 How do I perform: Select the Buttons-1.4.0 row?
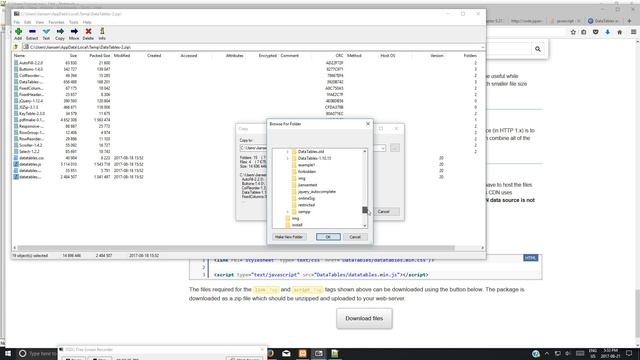245,69
